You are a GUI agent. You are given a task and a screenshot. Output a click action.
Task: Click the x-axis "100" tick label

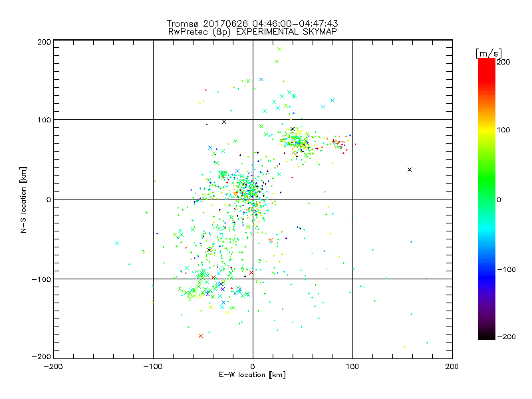[x=352, y=367]
